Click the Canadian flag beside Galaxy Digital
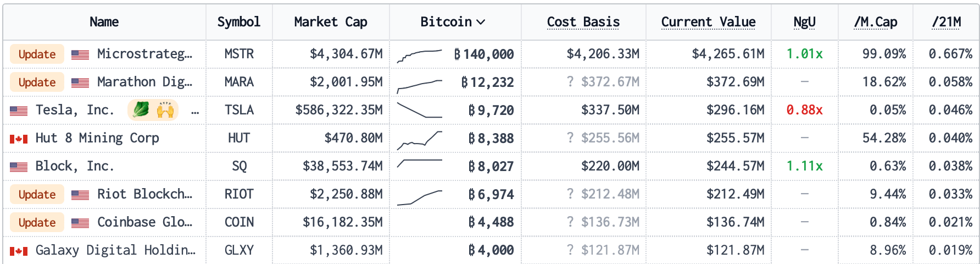The height and width of the screenshot is (264, 980). [x=19, y=251]
